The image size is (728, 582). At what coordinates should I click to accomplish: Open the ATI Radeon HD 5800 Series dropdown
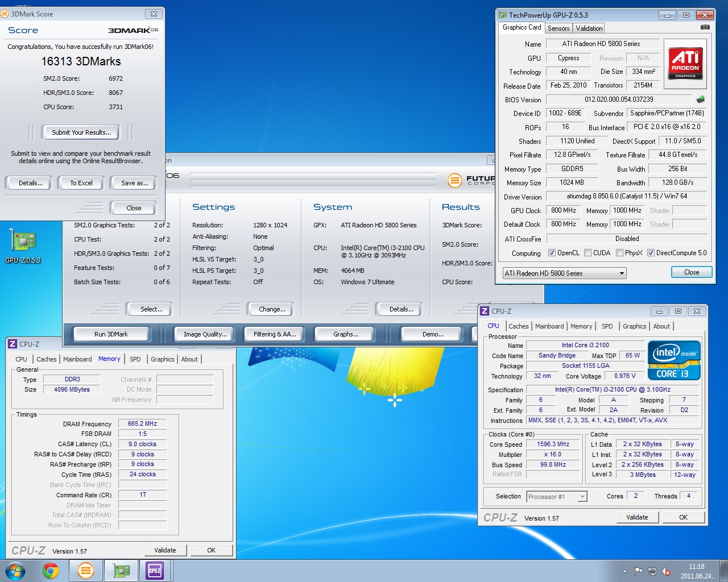(564, 273)
